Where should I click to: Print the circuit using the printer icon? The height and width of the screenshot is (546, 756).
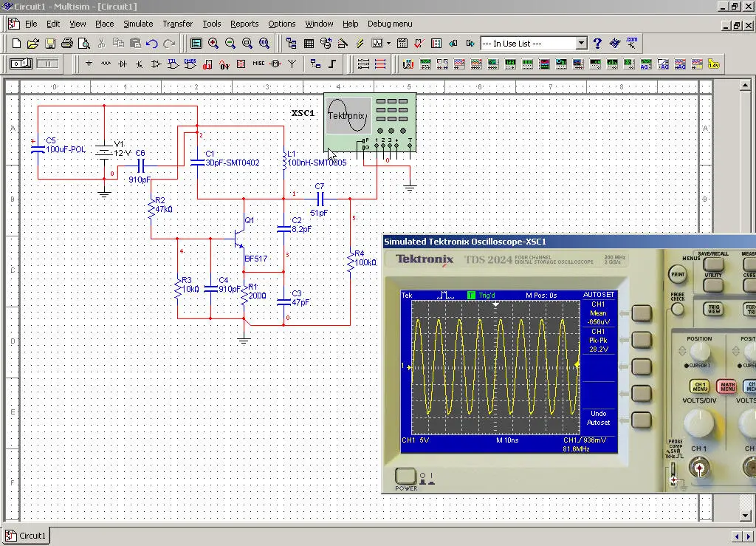(x=67, y=44)
